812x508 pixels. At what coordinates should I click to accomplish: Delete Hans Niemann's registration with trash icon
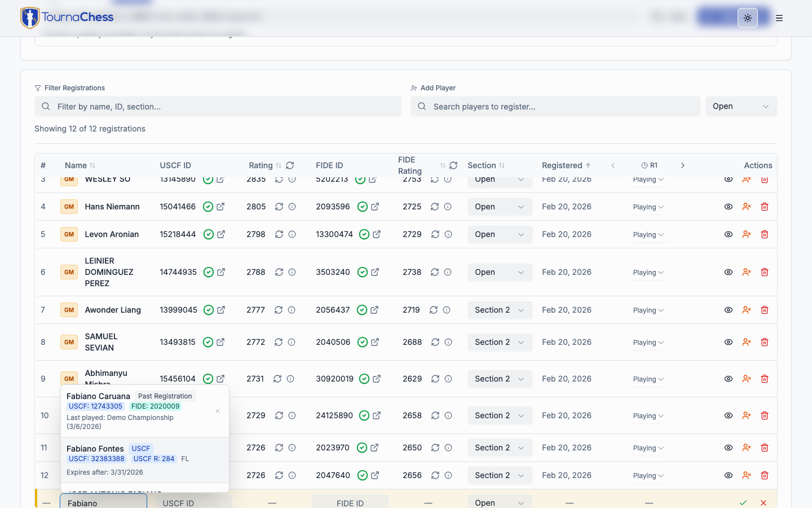point(765,207)
